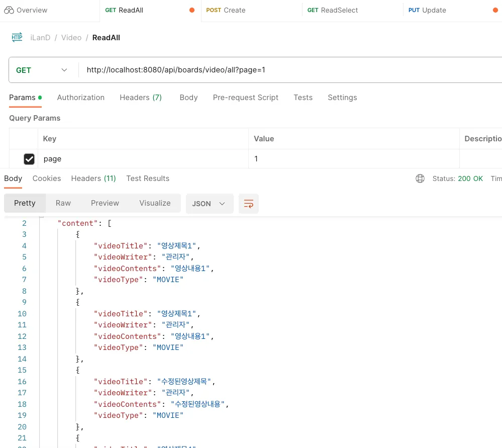Switch response view to Preview

(105, 203)
